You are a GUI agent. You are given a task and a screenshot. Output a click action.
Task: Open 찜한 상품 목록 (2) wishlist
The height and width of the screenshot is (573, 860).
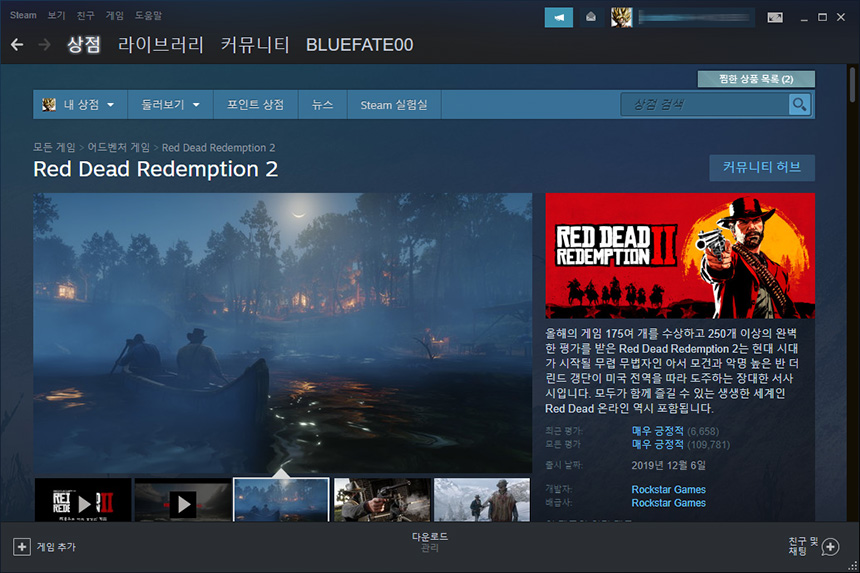756,79
